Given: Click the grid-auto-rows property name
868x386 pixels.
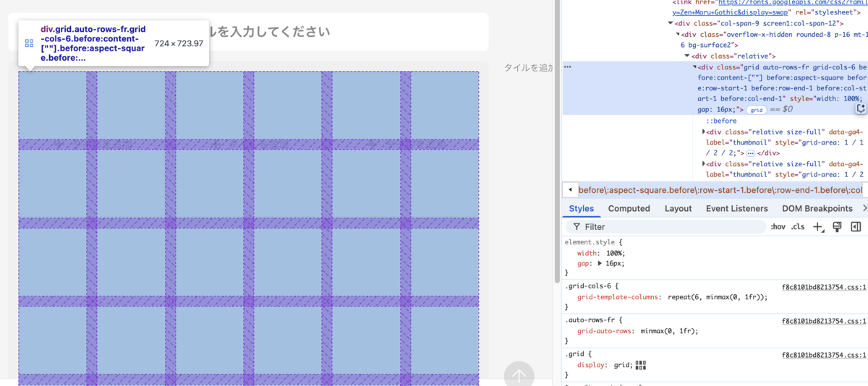Looking at the screenshot, I should pyautogui.click(x=604, y=331).
